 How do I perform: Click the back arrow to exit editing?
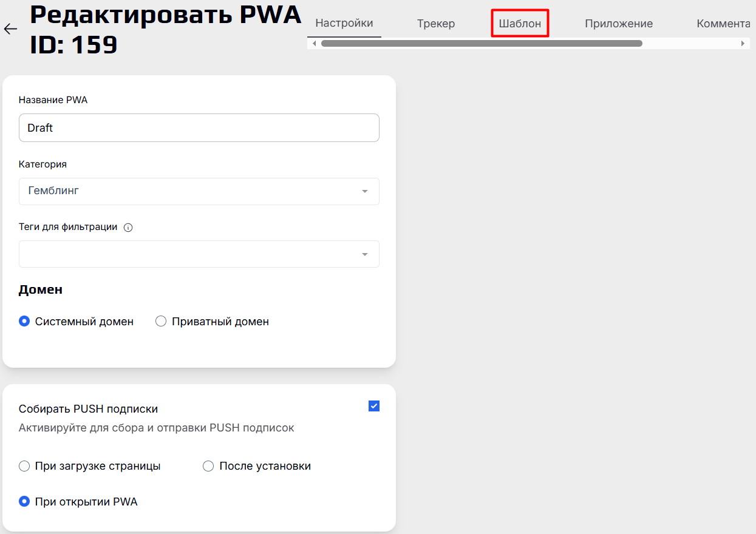(10, 29)
